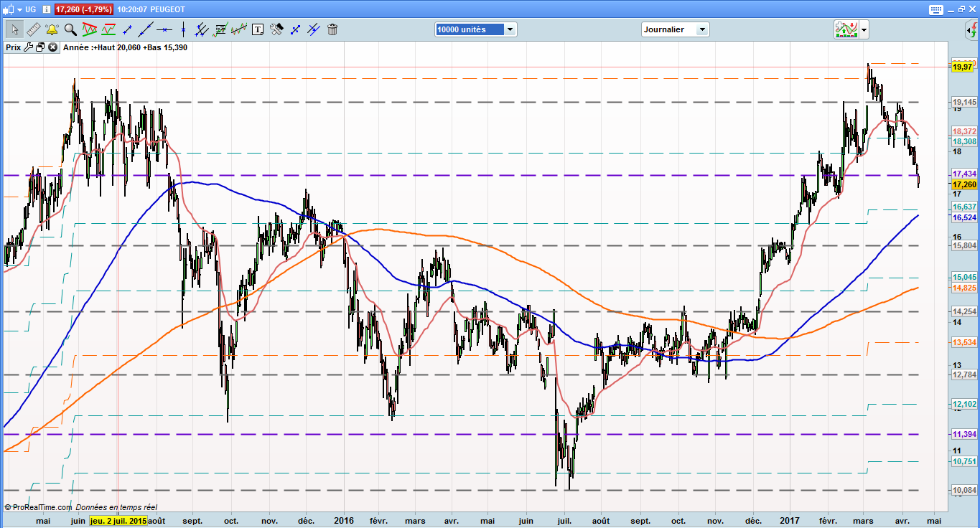The width and height of the screenshot is (980, 528).
Task: Click the UG ticker symbol
Action: 30,9
